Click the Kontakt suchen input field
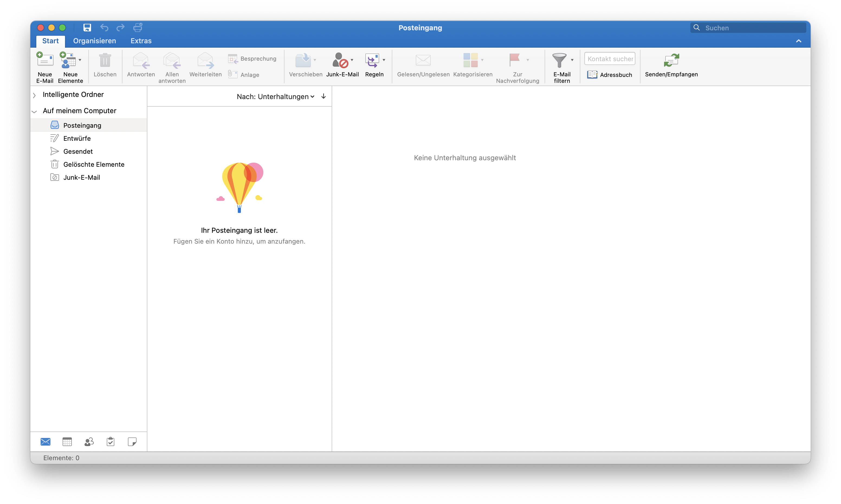This screenshot has height=504, width=841. tap(610, 59)
